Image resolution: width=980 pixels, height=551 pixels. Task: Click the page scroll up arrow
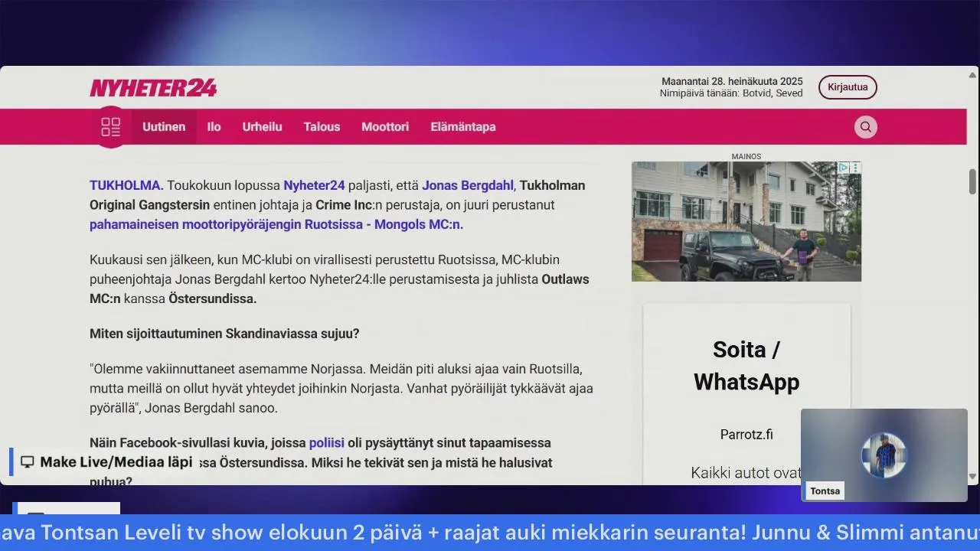972,75
